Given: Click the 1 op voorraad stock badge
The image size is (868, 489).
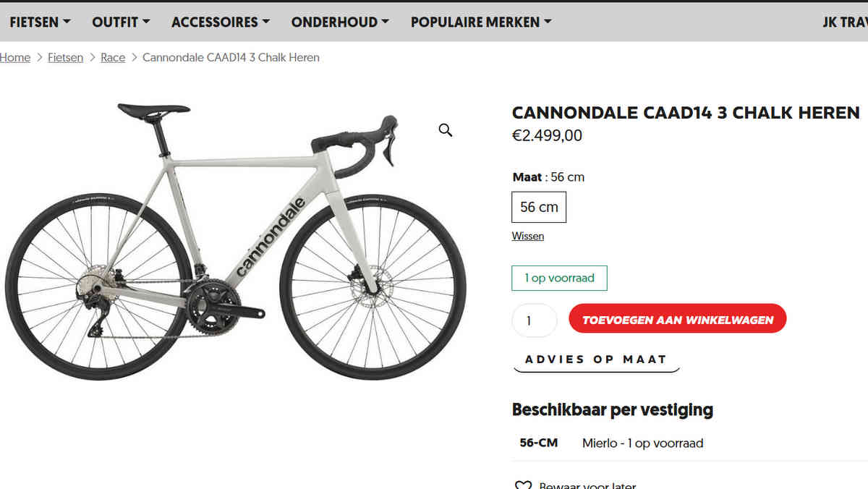Looking at the screenshot, I should [559, 278].
